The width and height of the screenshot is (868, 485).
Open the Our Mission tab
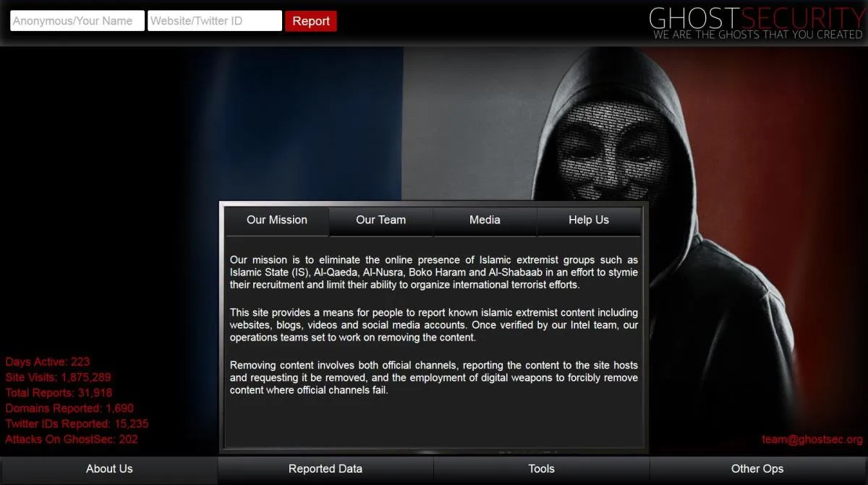(x=277, y=220)
